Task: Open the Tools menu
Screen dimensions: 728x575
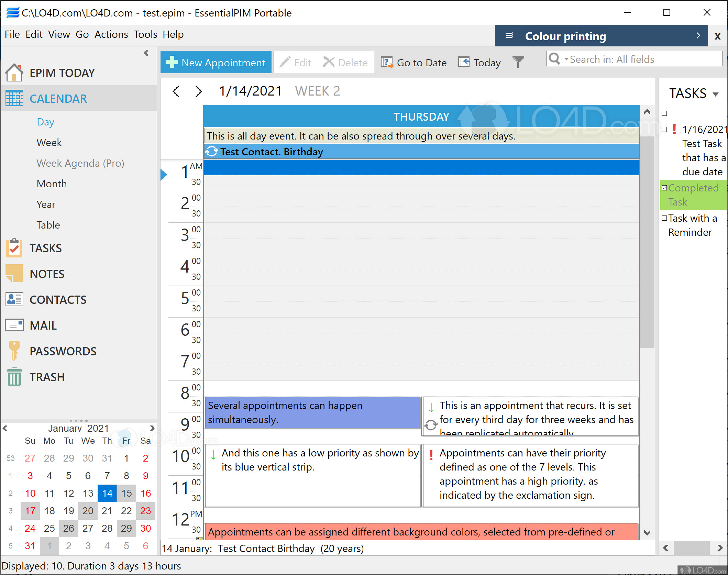Action: [145, 34]
